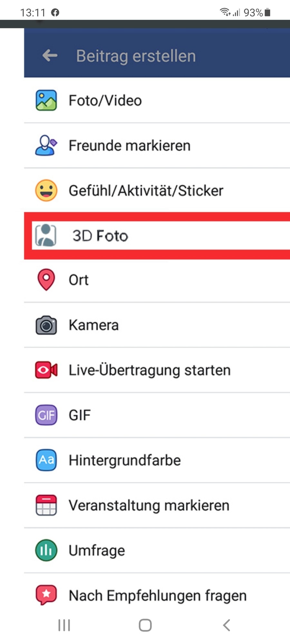Tap the red Ort location pin icon
This screenshot has height=644, width=290.
click(46, 280)
